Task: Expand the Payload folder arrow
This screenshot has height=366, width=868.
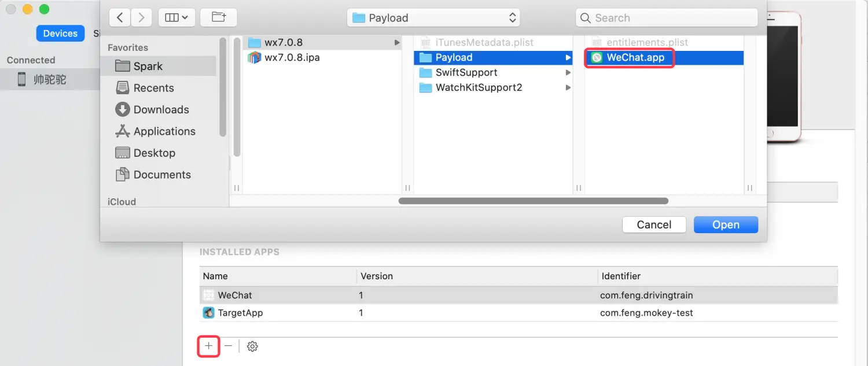Action: [x=568, y=57]
